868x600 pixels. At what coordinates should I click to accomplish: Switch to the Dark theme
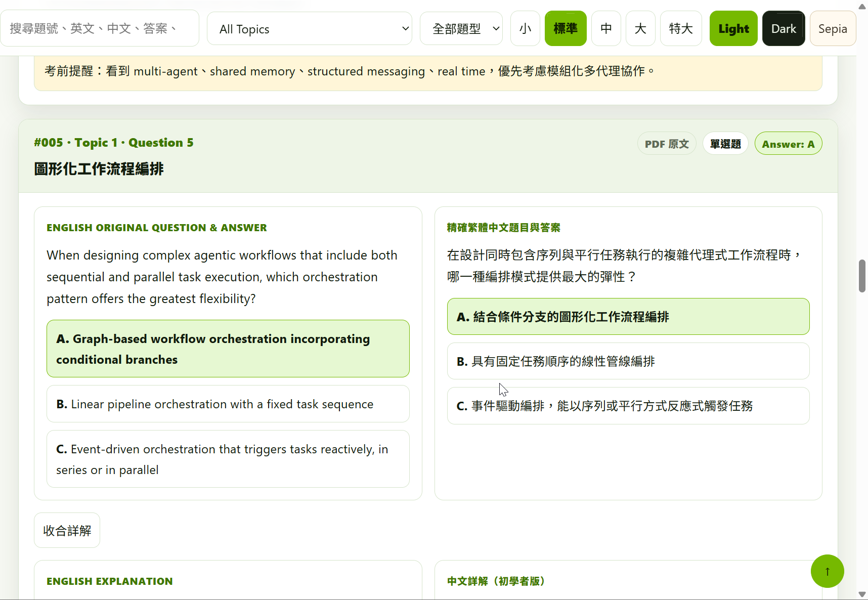pyautogui.click(x=784, y=29)
